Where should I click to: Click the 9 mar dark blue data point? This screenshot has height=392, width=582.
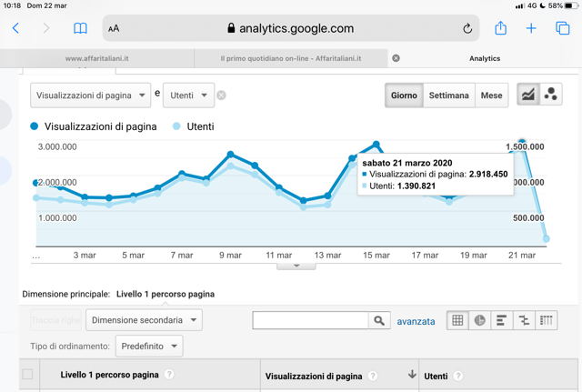pos(230,154)
